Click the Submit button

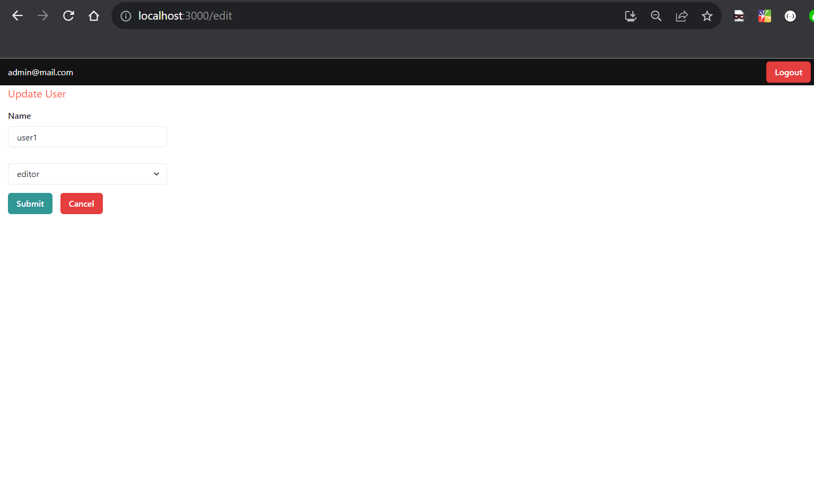point(30,204)
